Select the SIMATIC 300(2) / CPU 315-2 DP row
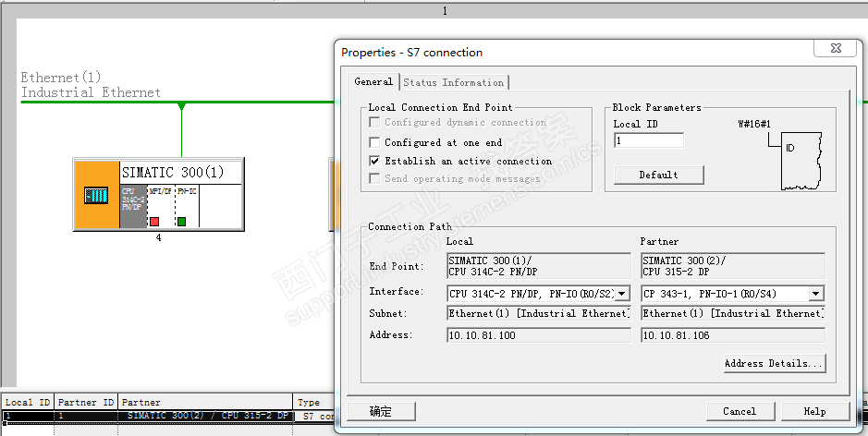This screenshot has width=868, height=436. pyautogui.click(x=167, y=416)
